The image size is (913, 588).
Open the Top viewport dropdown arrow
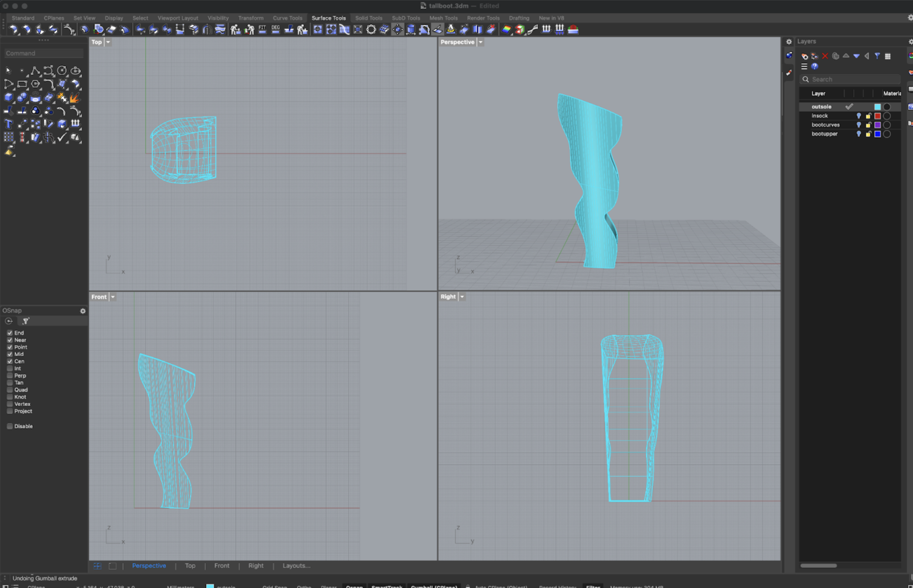pyautogui.click(x=108, y=42)
